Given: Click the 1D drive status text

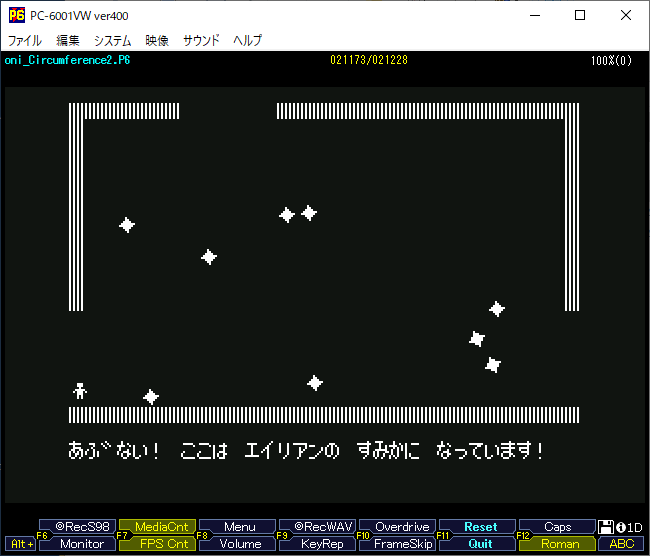Looking at the screenshot, I should [634, 527].
